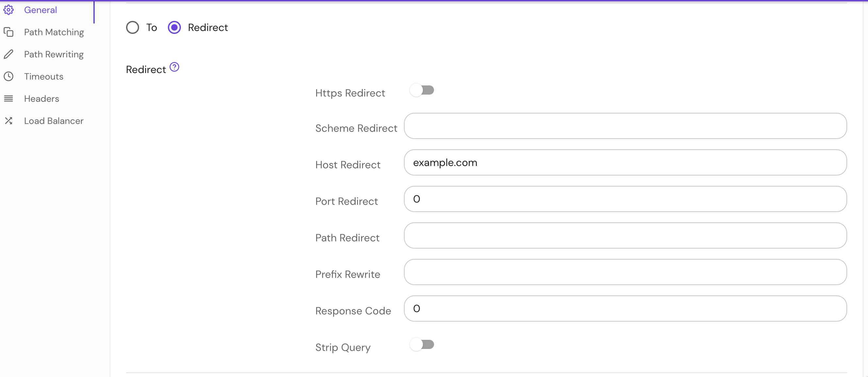868x377 pixels.
Task: Click the filled Redirect radio indicator
Action: [x=174, y=27]
